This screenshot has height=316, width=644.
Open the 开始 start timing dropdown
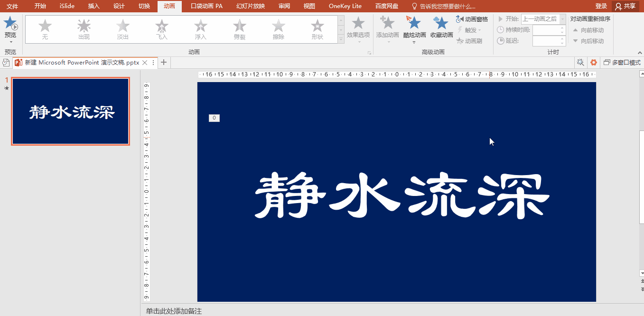coord(562,19)
